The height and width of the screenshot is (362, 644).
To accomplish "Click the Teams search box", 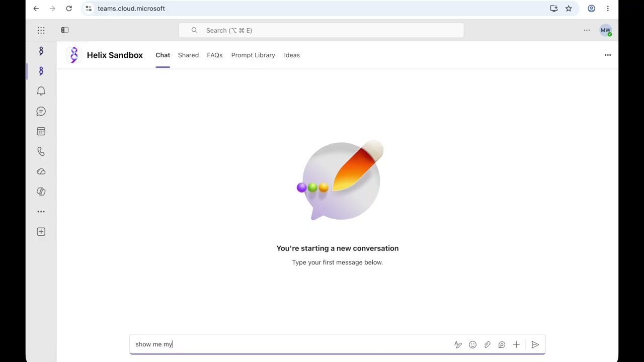I will point(321,30).
